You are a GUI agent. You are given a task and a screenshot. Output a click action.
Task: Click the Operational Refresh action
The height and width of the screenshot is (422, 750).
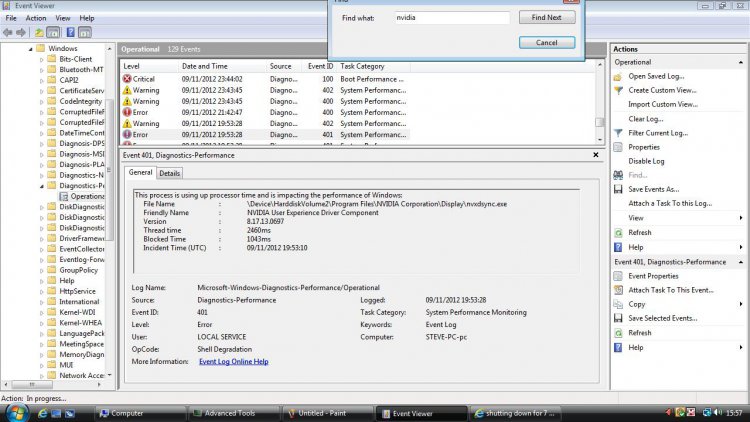pos(640,233)
